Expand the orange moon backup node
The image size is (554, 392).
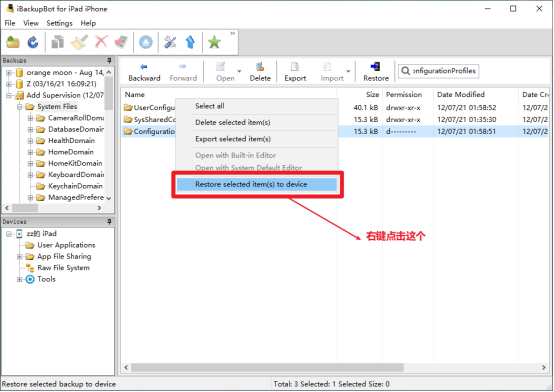tap(9, 73)
